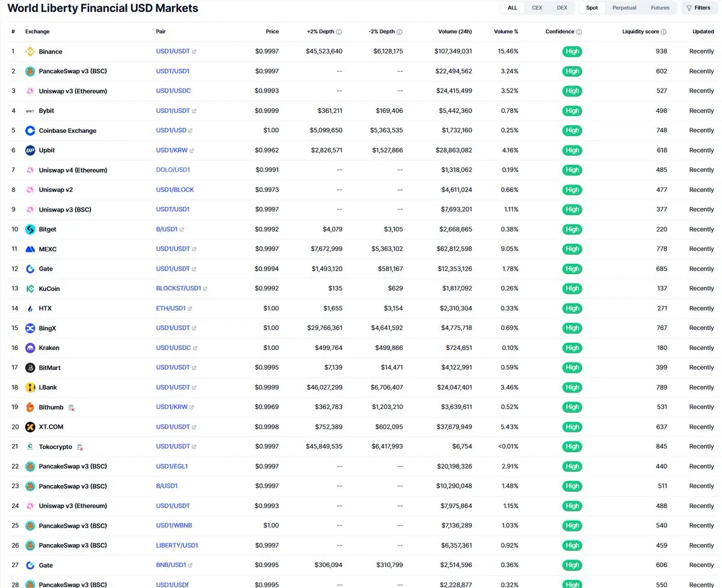
Task: Click external link icon on Coinbase USD1/USD pair
Action: (191, 130)
